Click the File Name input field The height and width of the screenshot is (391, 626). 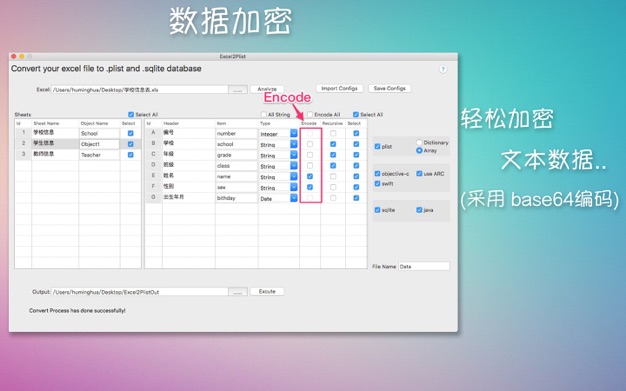click(424, 266)
